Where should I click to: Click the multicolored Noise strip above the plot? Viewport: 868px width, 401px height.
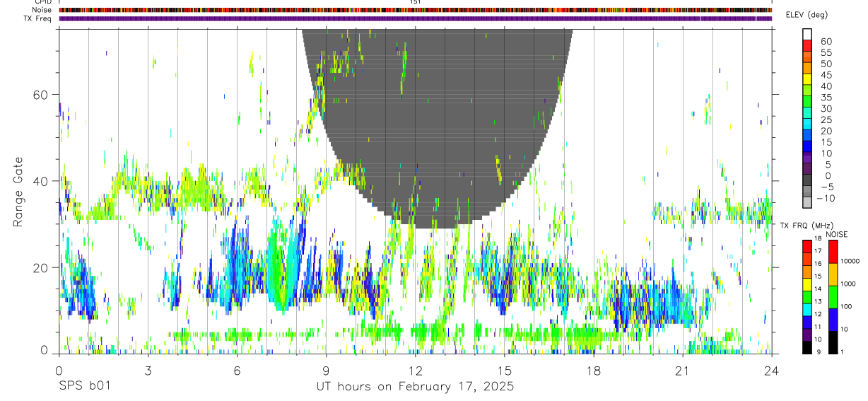[415, 10]
